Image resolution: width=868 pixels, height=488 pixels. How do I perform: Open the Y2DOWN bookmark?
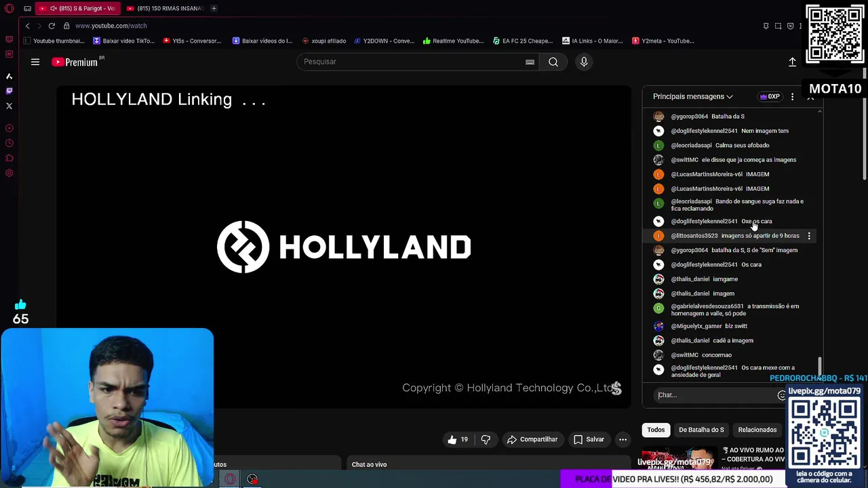tap(384, 41)
